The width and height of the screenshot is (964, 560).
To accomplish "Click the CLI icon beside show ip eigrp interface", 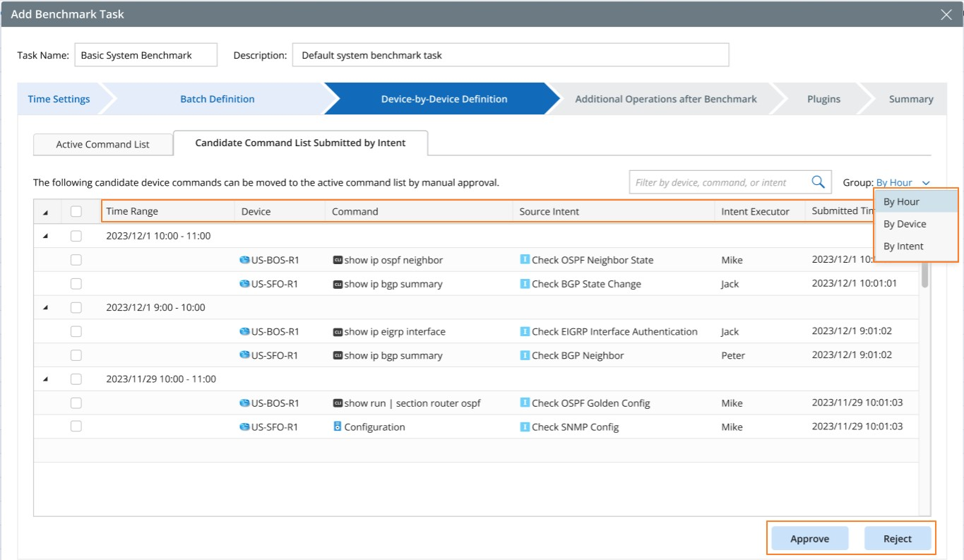I will tap(338, 331).
